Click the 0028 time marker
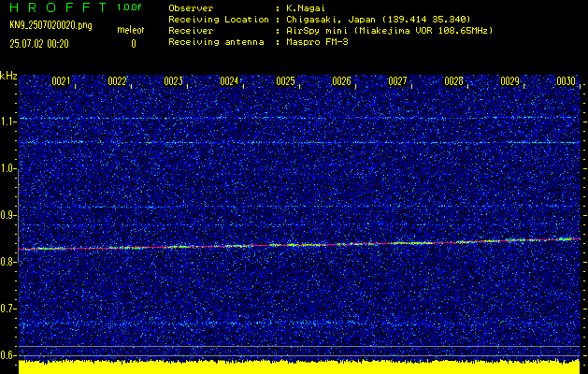Image resolution: width=588 pixels, height=374 pixels. click(x=453, y=81)
